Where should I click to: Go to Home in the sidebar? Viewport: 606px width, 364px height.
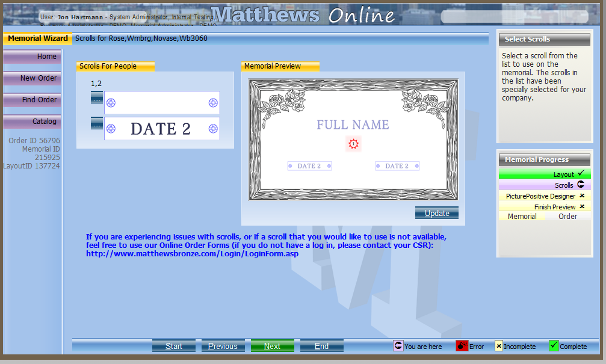(32, 57)
